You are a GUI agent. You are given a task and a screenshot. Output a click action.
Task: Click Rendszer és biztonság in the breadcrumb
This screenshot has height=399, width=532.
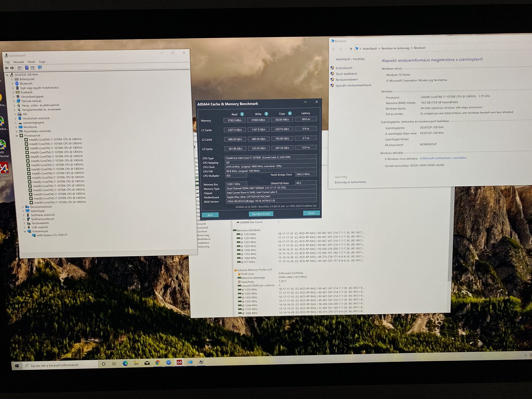pyautogui.click(x=395, y=48)
